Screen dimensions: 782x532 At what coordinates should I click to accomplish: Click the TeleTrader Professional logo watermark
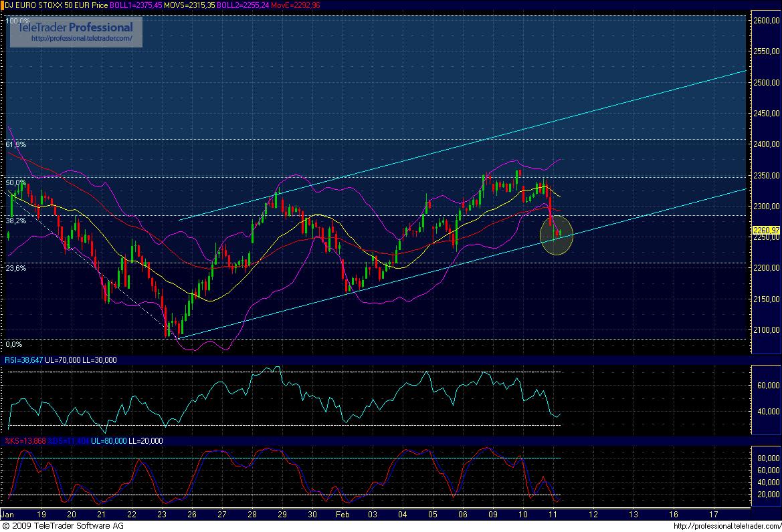(x=75, y=28)
